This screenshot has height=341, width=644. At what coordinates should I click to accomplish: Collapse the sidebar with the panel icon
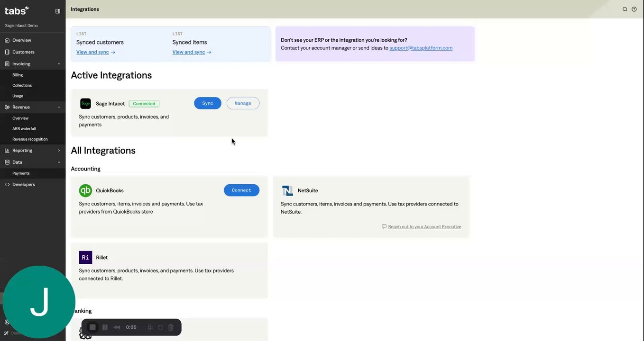(x=58, y=11)
